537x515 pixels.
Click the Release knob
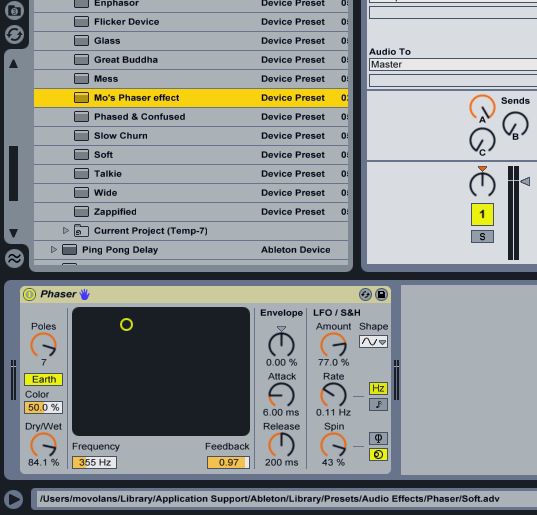coord(281,445)
